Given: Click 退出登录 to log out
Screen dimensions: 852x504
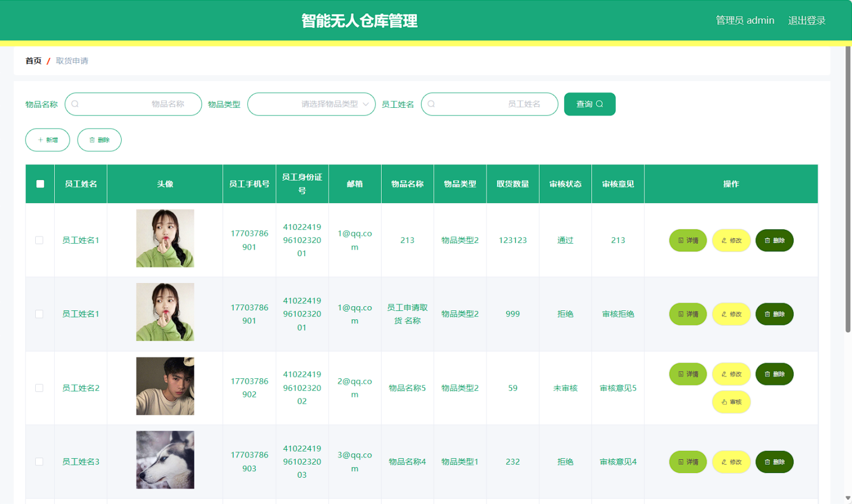Looking at the screenshot, I should [807, 20].
